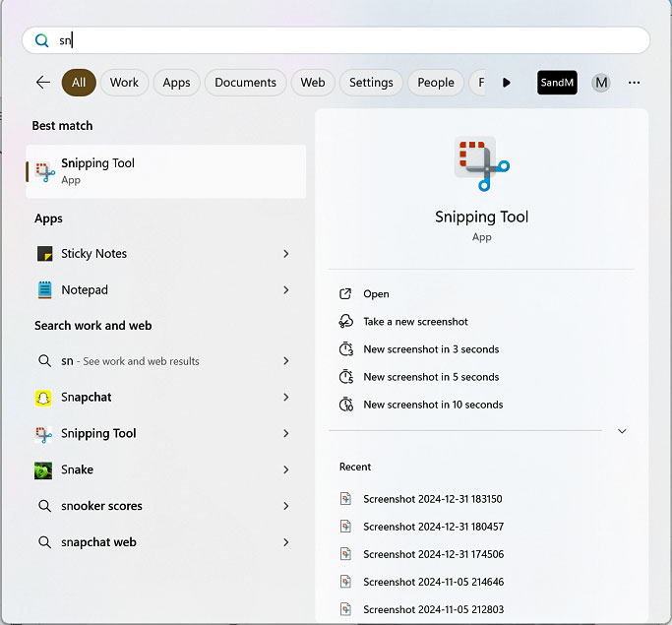Switch to the Apps filter tab
The height and width of the screenshot is (625, 672).
point(176,83)
